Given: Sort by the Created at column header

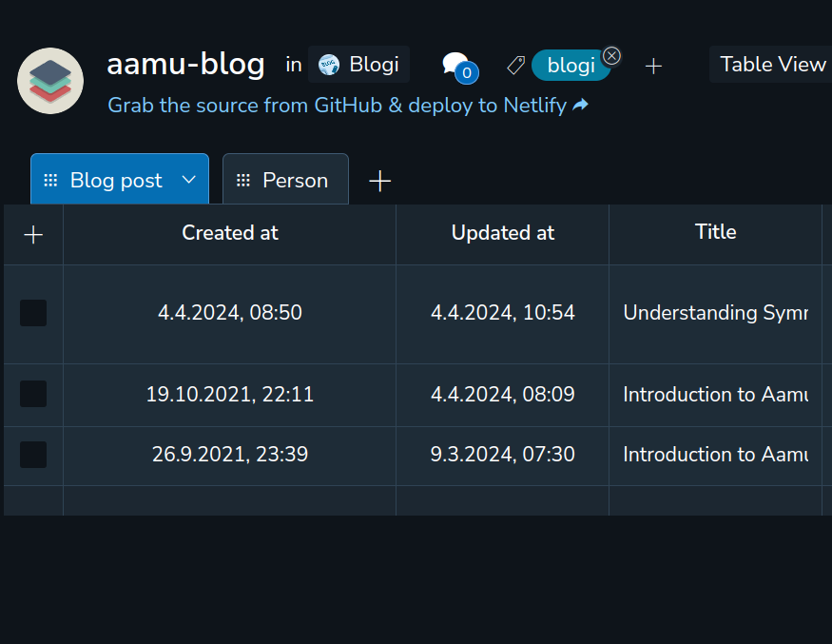Looking at the screenshot, I should tap(230, 233).
